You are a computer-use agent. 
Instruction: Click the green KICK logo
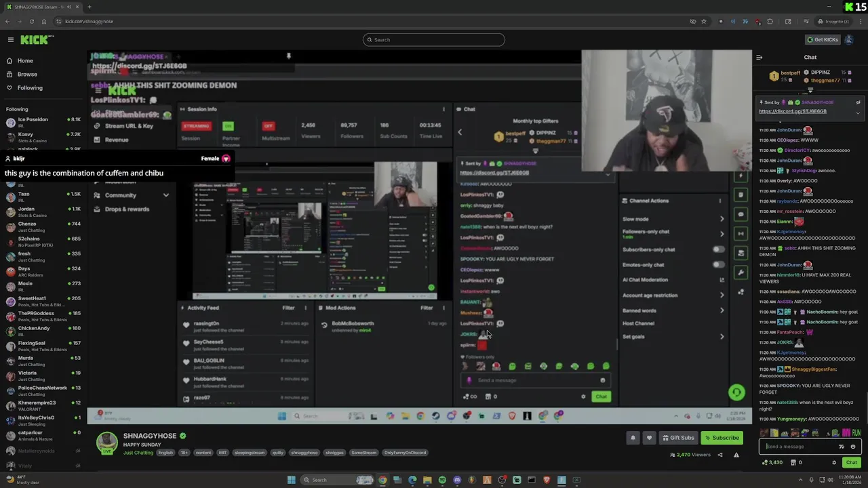point(34,40)
